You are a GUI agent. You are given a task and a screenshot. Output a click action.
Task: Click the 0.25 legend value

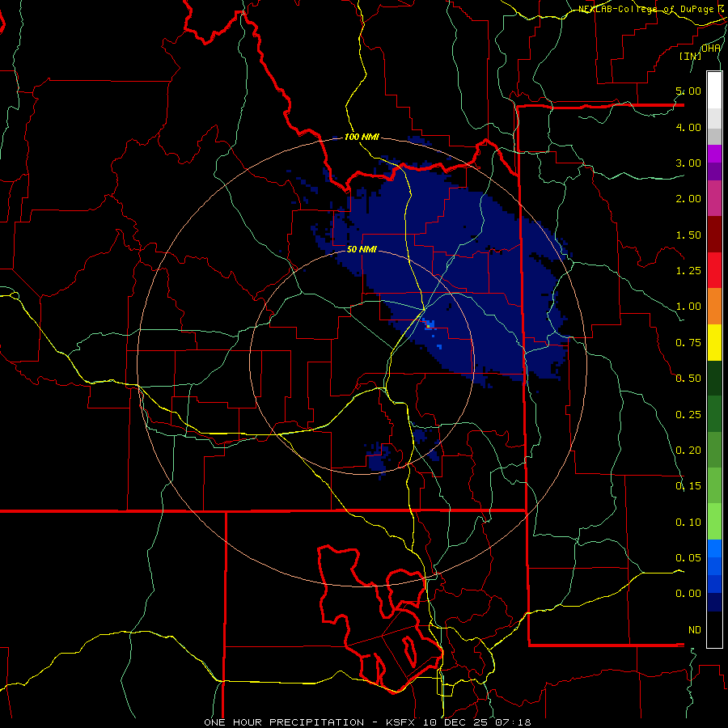click(688, 414)
